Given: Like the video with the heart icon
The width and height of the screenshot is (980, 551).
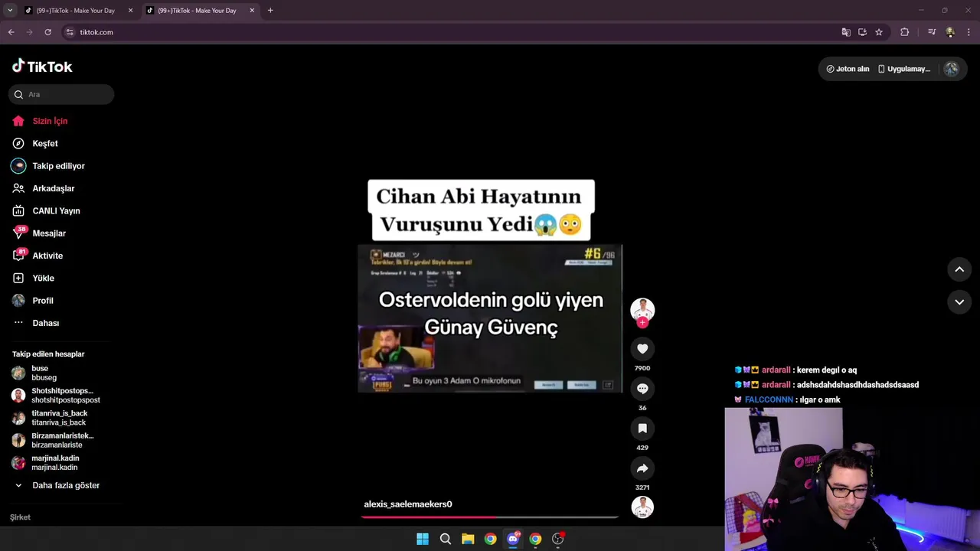Looking at the screenshot, I should click(642, 349).
